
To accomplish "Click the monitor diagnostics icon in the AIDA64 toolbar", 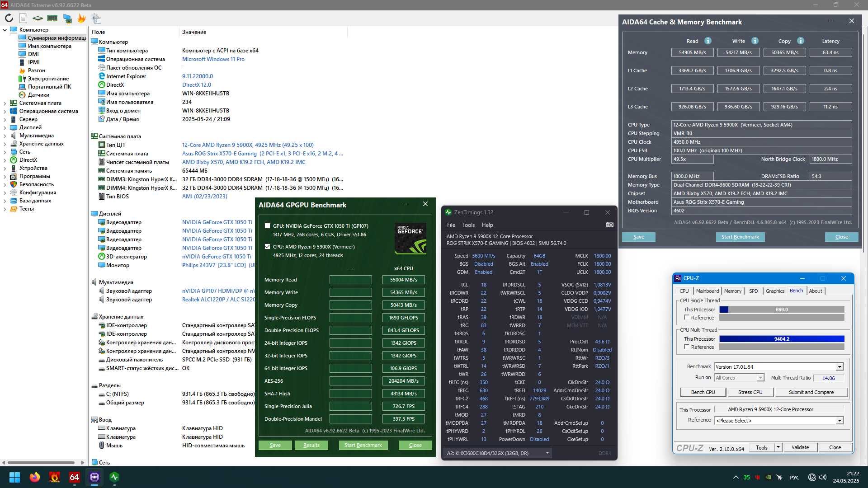I will (x=67, y=18).
